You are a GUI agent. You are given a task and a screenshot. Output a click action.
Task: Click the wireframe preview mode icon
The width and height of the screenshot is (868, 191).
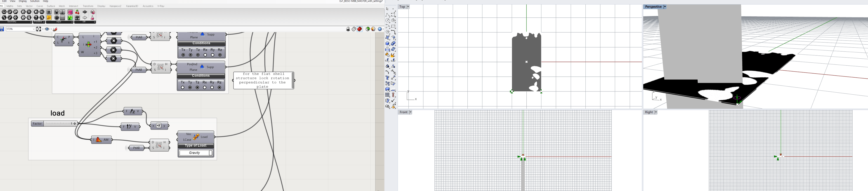coord(354,29)
